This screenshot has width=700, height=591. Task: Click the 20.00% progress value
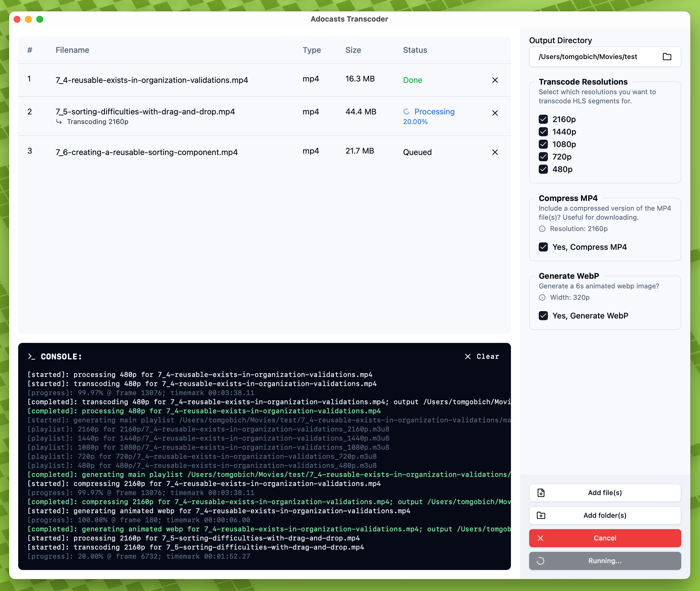[x=415, y=121]
